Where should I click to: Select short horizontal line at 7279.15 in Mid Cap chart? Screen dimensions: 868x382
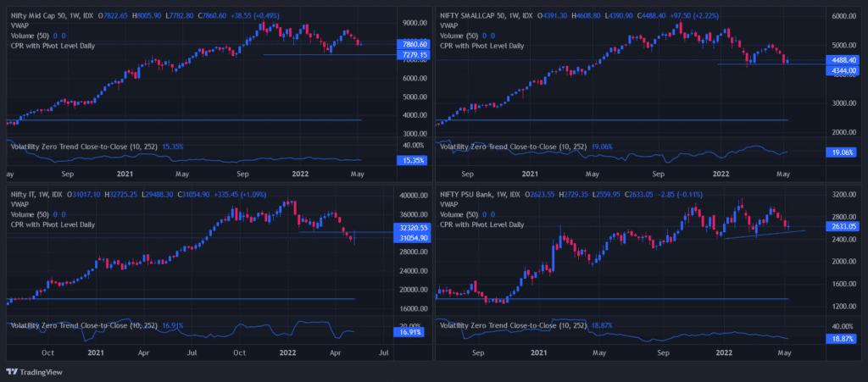[x=330, y=55]
